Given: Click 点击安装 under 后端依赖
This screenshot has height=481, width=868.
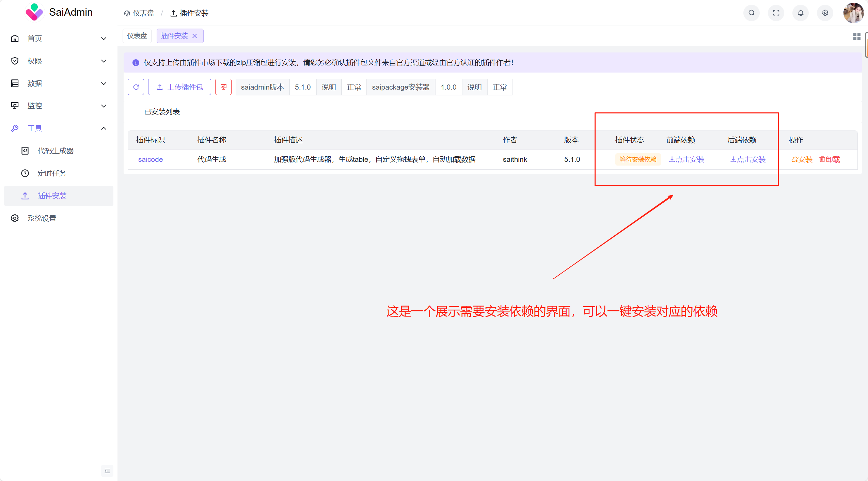Looking at the screenshot, I should click(x=748, y=159).
